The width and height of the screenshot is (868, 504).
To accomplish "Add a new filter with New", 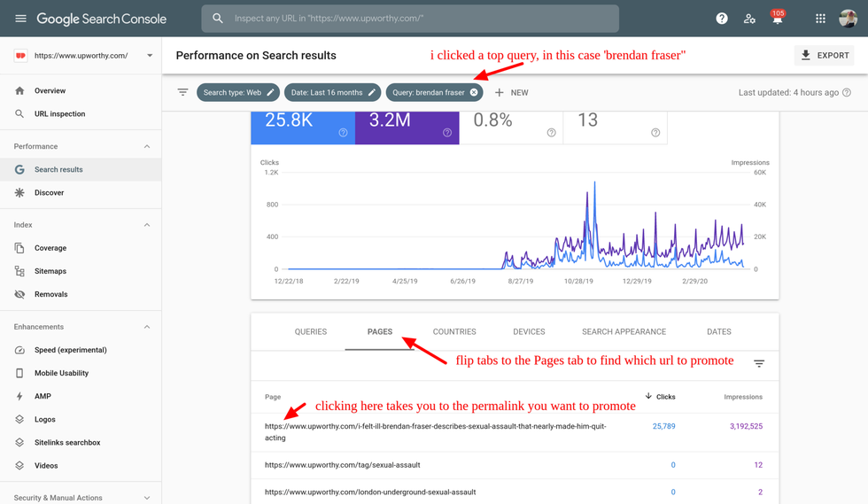I will pos(511,92).
